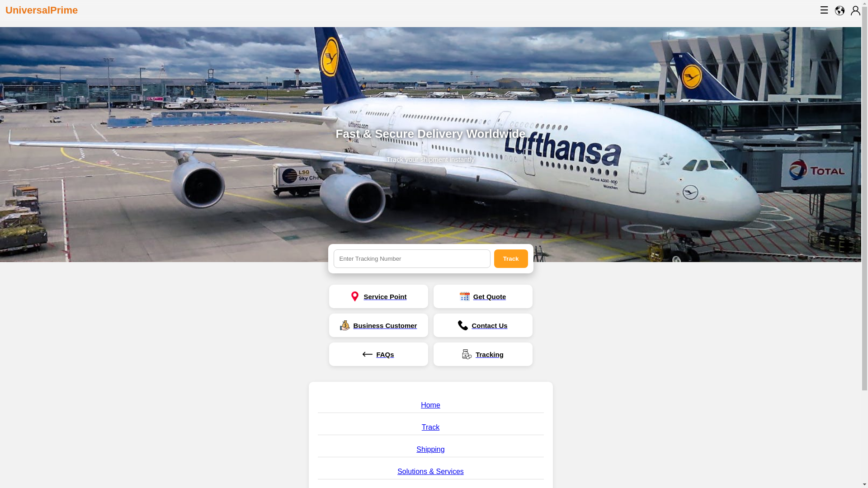Click the Track button beside input
Viewport: 868px width, 488px height.
pyautogui.click(x=511, y=258)
